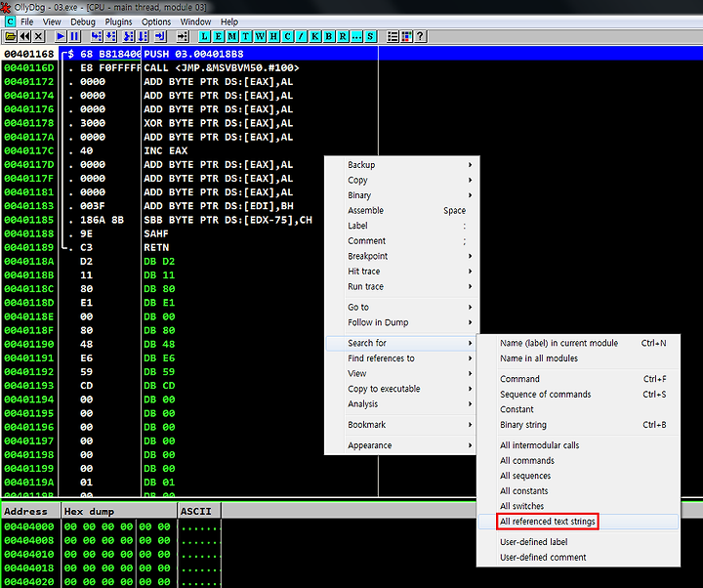Open the Debug menu
This screenshot has height=588, width=703.
click(x=83, y=21)
